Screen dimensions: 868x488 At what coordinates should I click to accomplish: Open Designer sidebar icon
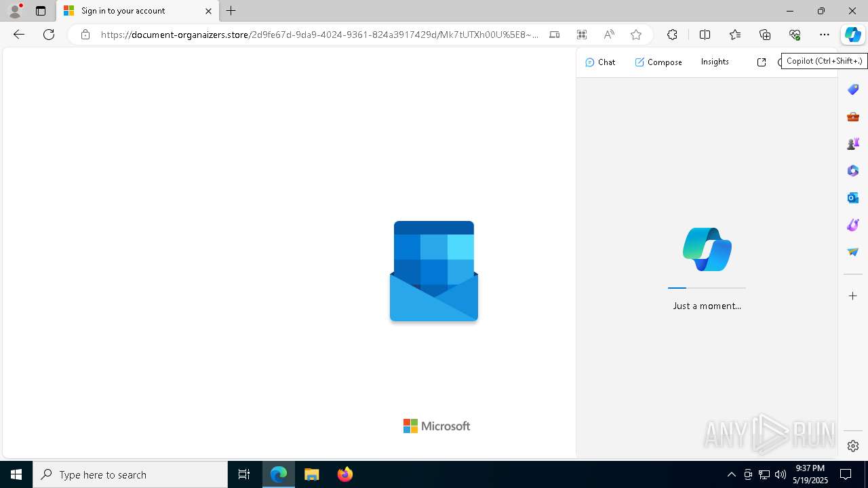(x=853, y=225)
